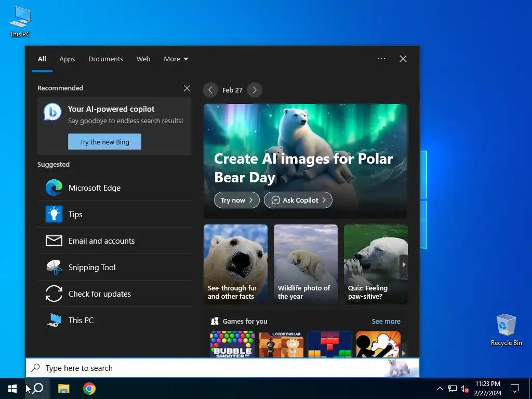Open See more games link
Image resolution: width=532 pixels, height=399 pixels.
386,321
